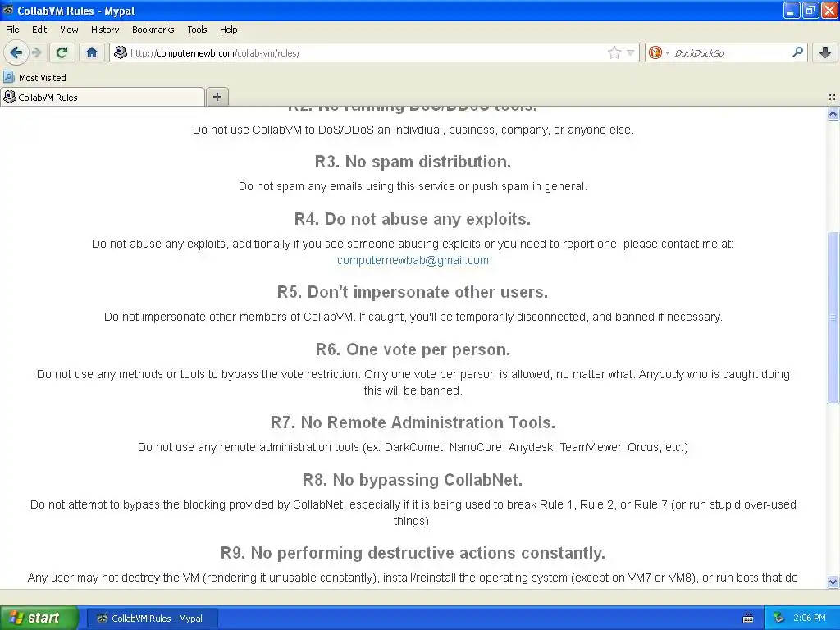Click the "Do not spam any emails" sentence

[413, 186]
